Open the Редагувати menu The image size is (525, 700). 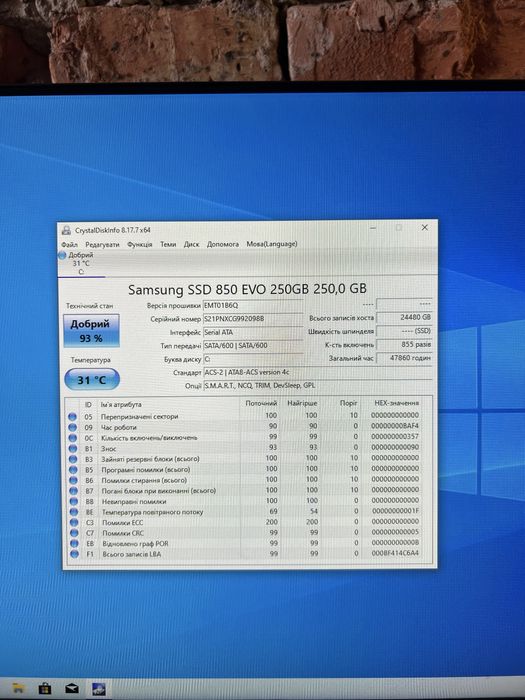click(102, 245)
